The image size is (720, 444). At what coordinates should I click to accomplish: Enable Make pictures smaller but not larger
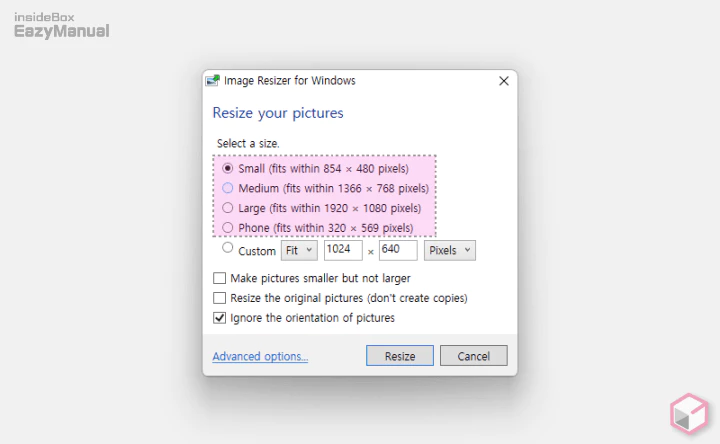[220, 279]
